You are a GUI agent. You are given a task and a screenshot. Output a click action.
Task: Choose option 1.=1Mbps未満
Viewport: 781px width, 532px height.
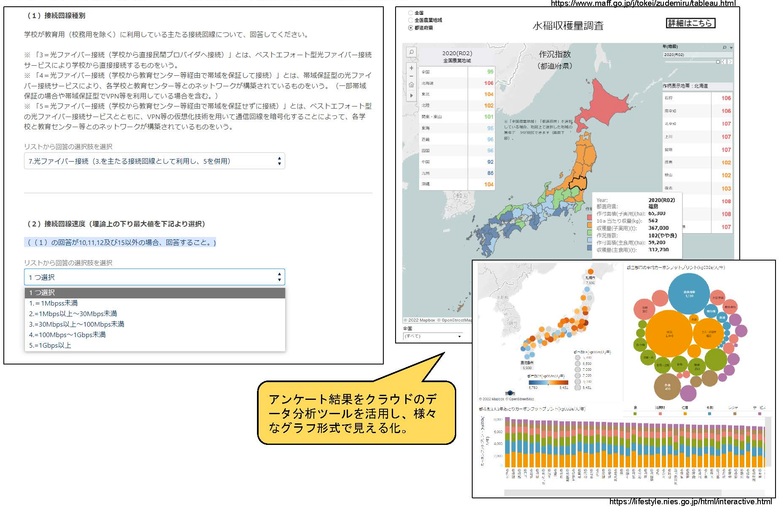[x=155, y=303]
